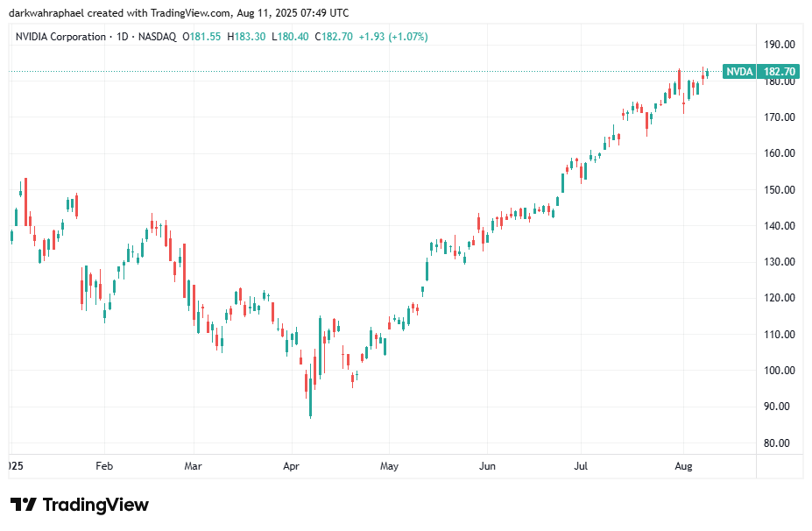Click the 130.00 price scale label
This screenshot has height=531, width=812.
coord(779,262)
